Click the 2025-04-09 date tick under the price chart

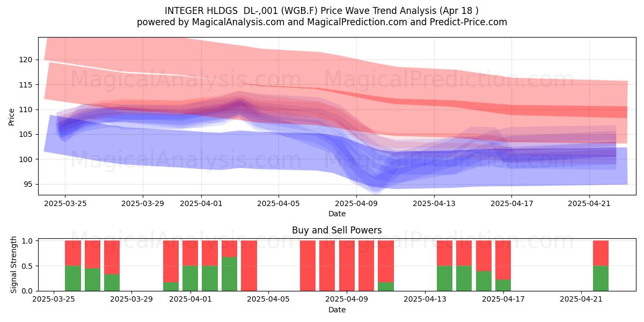(356, 203)
